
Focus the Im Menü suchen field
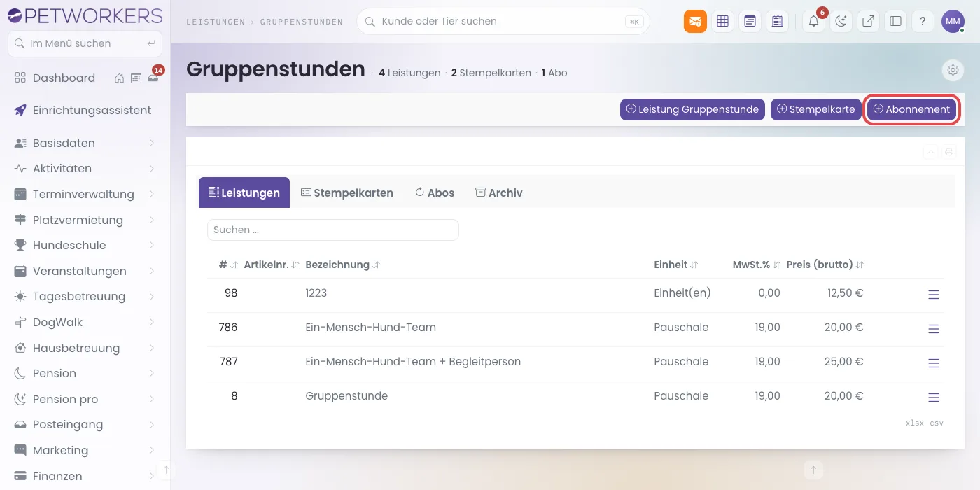(x=85, y=43)
